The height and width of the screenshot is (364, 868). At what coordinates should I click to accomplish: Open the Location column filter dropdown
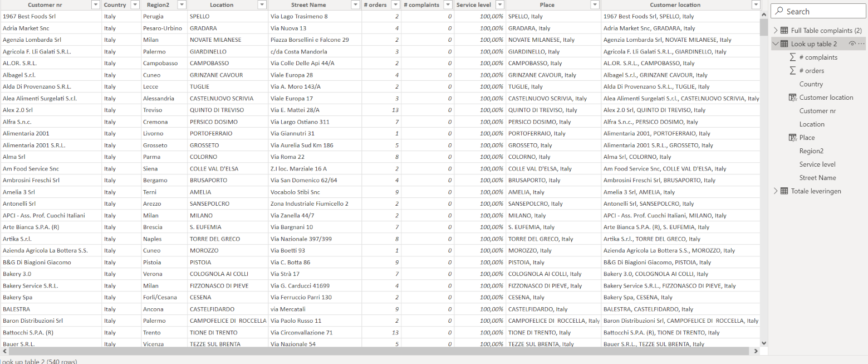click(x=262, y=5)
